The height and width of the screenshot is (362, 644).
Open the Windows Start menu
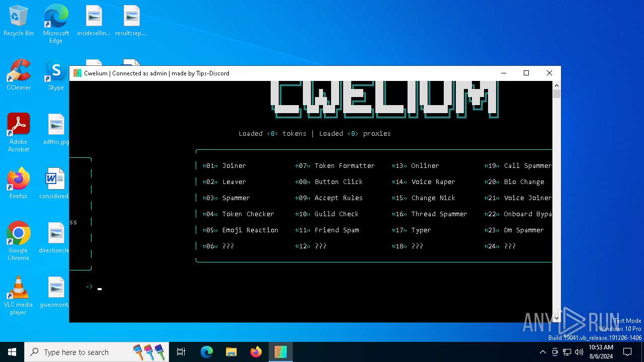pyautogui.click(x=12, y=352)
